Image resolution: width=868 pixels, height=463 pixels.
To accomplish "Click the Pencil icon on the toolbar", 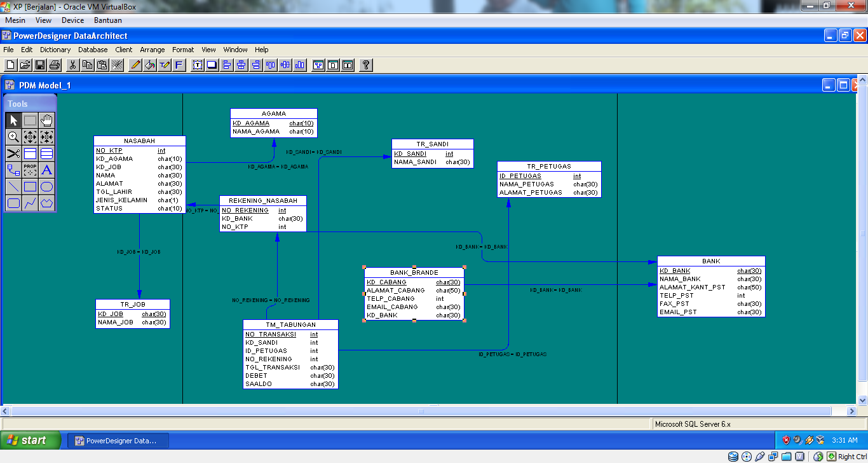I will 135,64.
